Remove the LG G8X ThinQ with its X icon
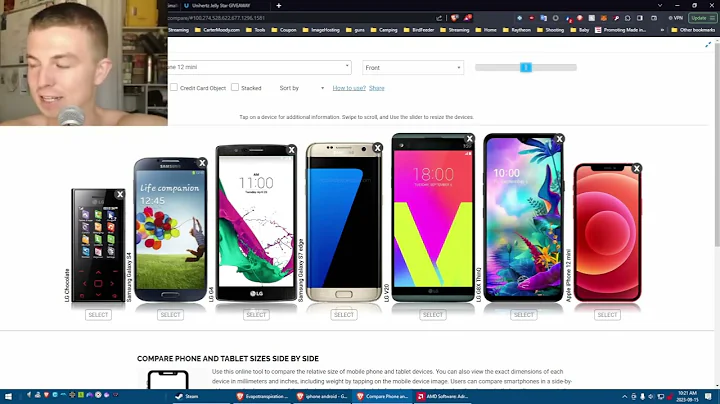The width and height of the screenshot is (720, 404). point(559,139)
